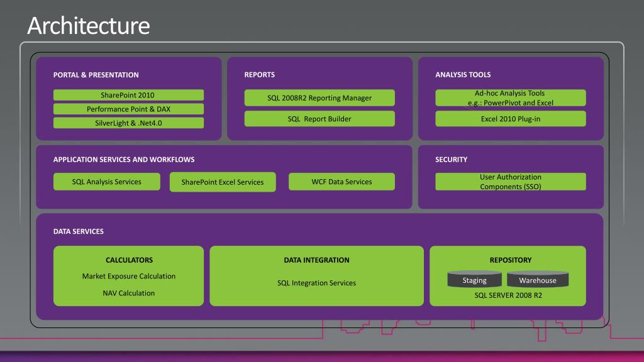Select the DATA SERVICES heading
Image resolution: width=644 pixels, height=362 pixels.
click(78, 231)
